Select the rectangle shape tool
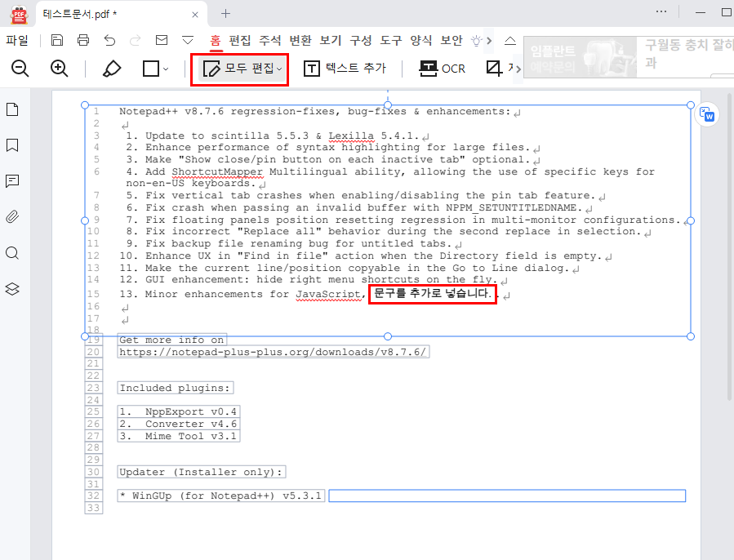Viewport: 734px width, 560px height. (x=151, y=69)
